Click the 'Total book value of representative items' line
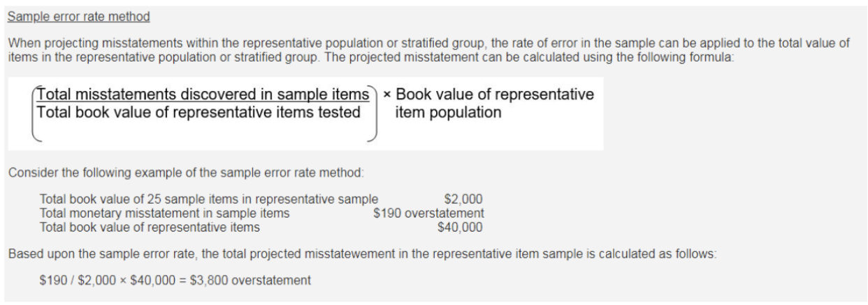This screenshot has height=305, width=868. (150, 227)
